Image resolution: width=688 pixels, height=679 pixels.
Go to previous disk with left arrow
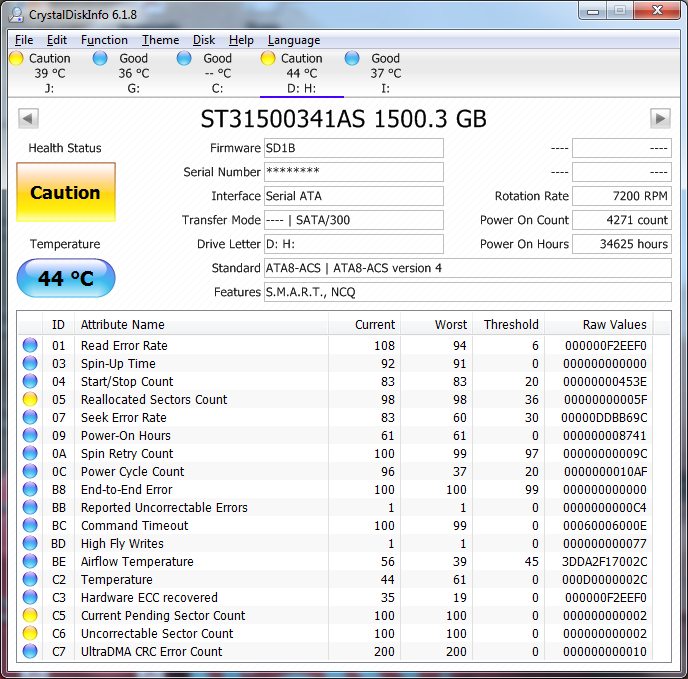pos(28,119)
